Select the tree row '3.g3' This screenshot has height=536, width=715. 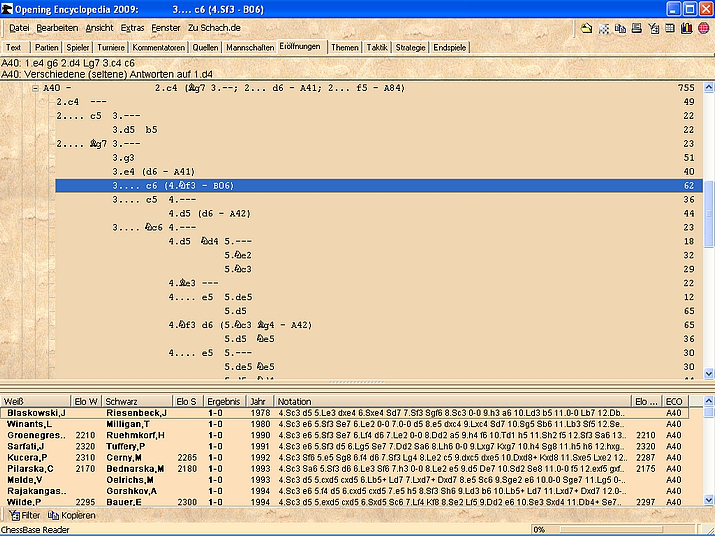click(x=378, y=158)
